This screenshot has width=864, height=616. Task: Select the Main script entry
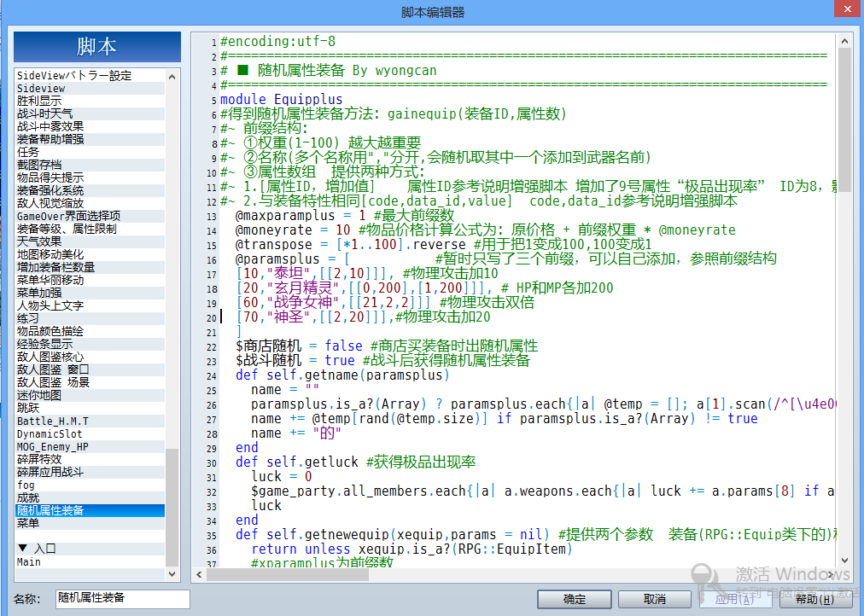(x=90, y=561)
